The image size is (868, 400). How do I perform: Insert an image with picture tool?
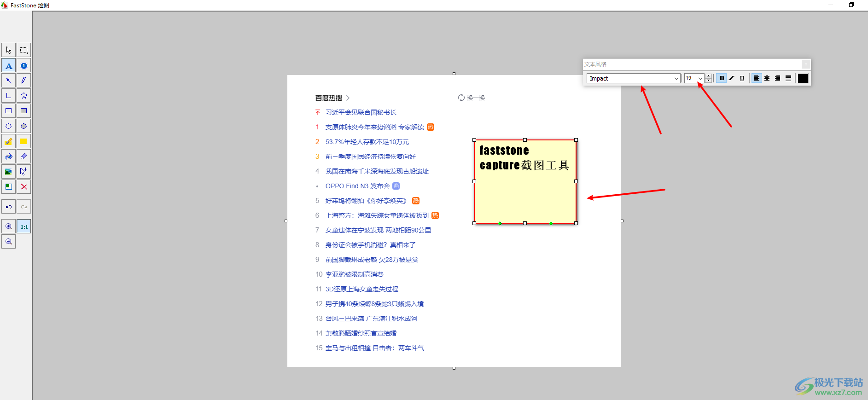[8, 172]
